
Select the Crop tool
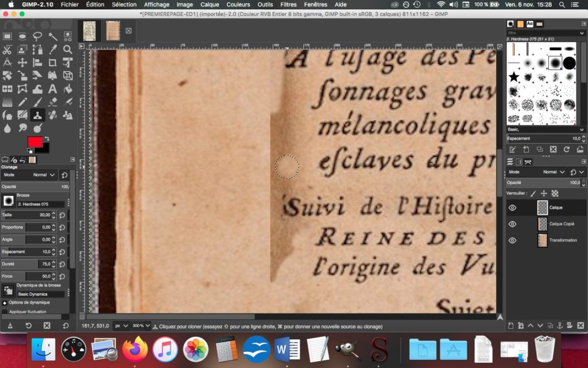52,62
